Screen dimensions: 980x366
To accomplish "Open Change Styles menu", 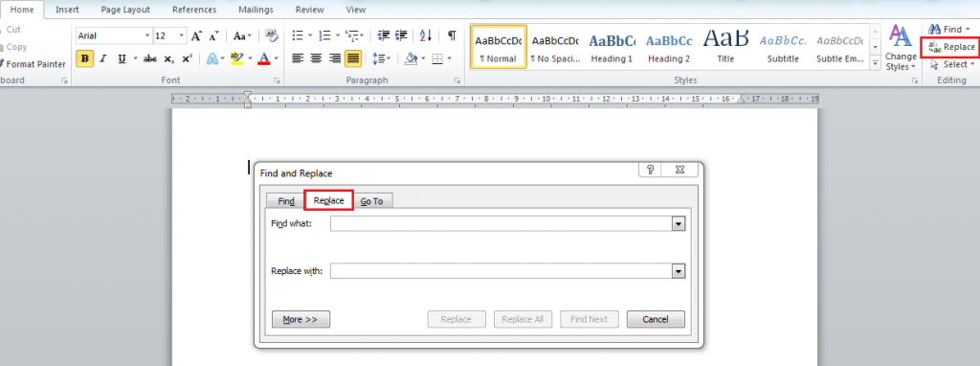I will (x=901, y=48).
